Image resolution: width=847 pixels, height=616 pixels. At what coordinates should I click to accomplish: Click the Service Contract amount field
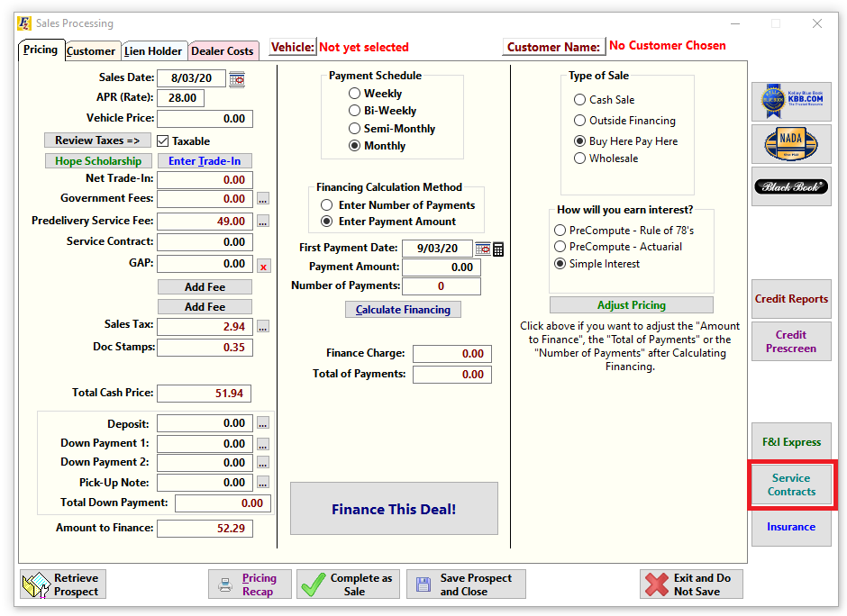[x=205, y=242]
